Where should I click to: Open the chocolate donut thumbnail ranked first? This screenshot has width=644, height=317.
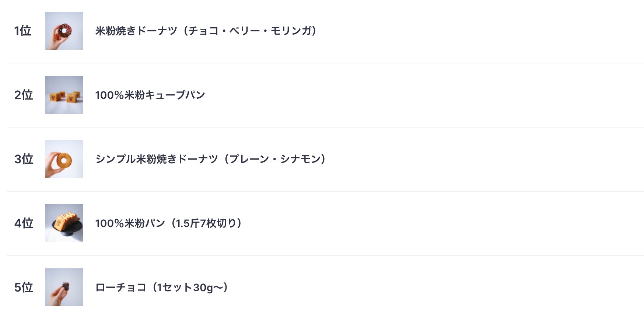tap(64, 31)
